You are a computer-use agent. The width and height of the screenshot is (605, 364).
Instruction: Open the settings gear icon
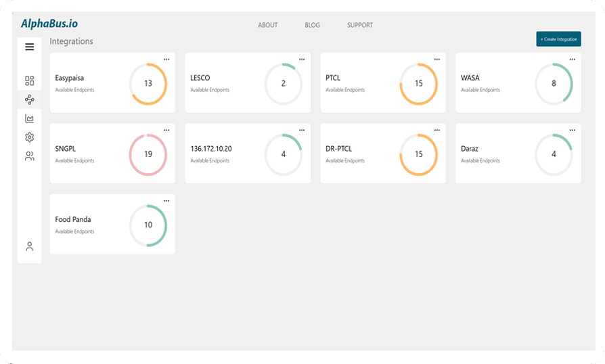(x=29, y=137)
